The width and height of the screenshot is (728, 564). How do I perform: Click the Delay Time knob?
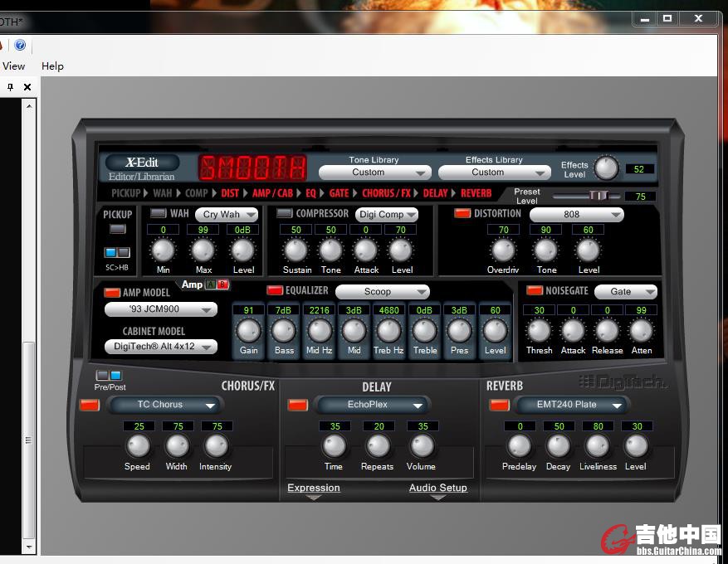coord(335,446)
